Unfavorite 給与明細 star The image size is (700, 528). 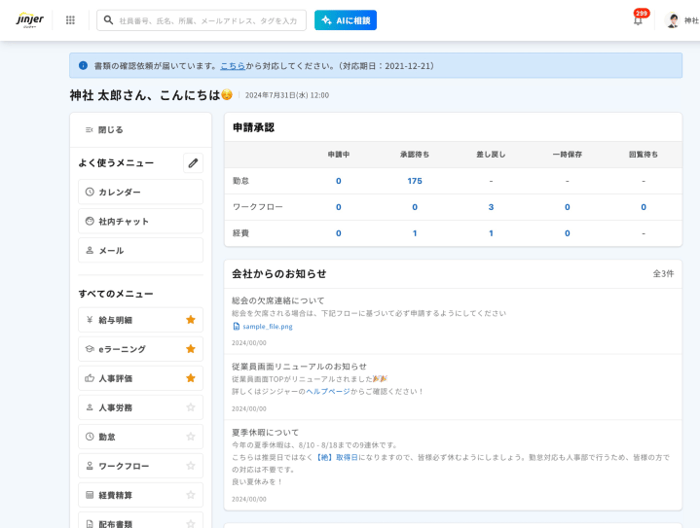point(191,320)
